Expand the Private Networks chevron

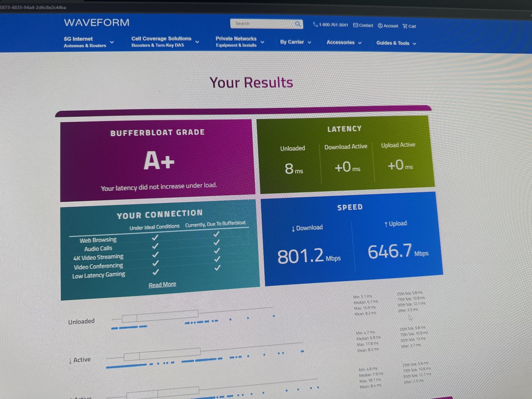(x=262, y=42)
